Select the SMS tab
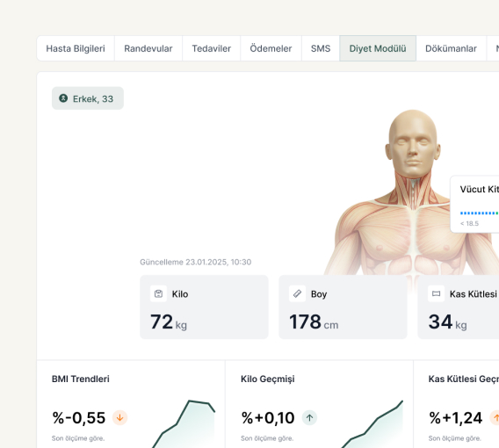Viewport: 499px width, 448px height. pos(321,48)
